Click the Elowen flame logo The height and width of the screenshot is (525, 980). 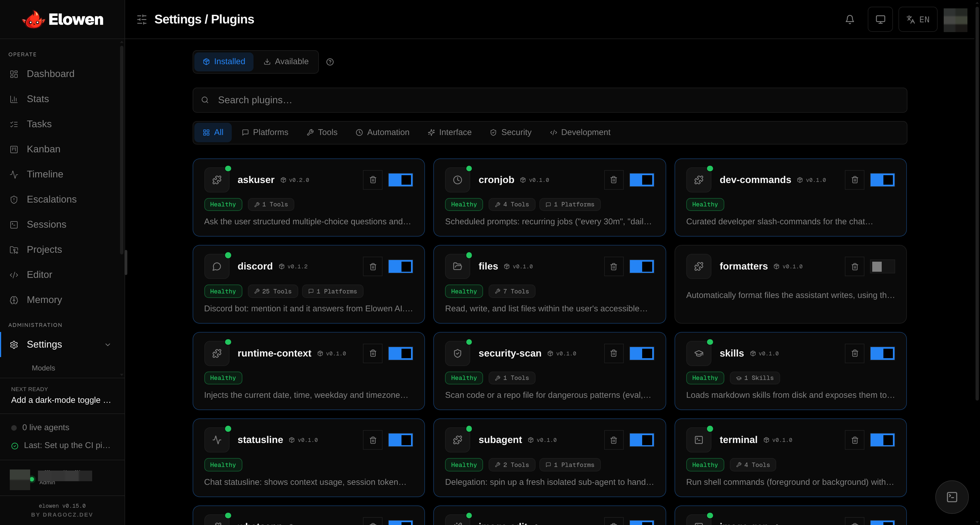(x=34, y=20)
